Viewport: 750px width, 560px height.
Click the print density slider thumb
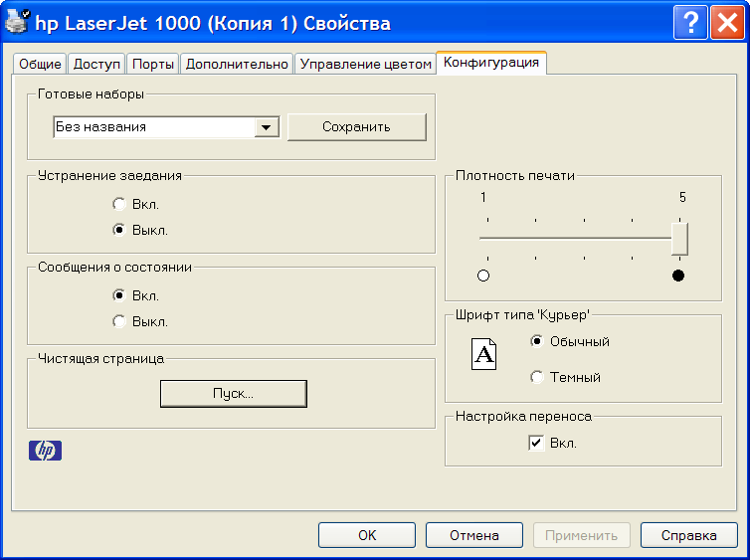click(x=679, y=238)
